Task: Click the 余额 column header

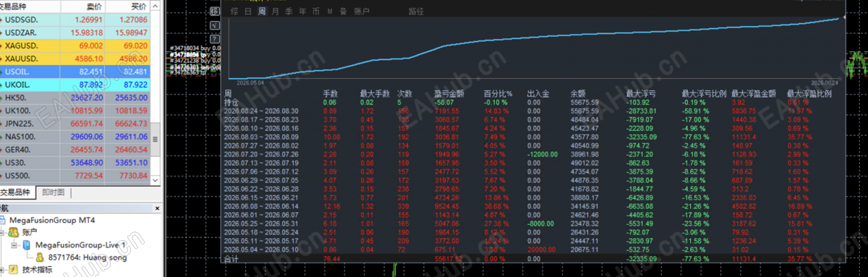Action: (x=578, y=93)
